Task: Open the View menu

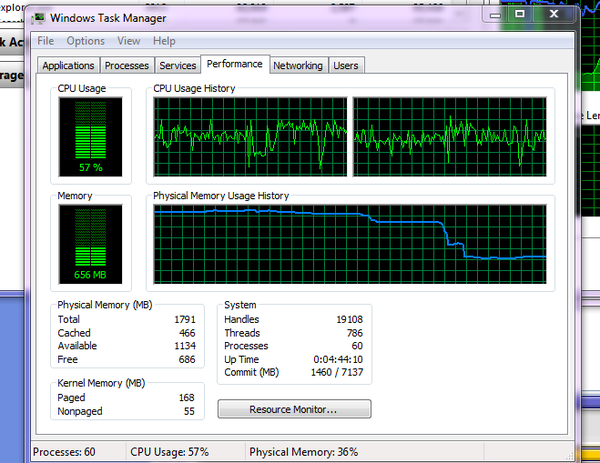Action: 128,41
